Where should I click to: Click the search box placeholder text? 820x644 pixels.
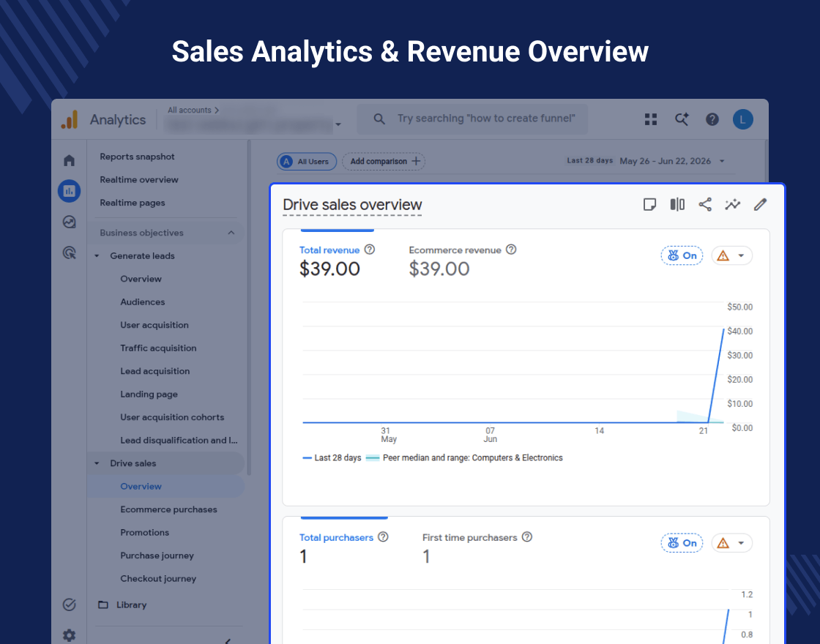(x=486, y=119)
